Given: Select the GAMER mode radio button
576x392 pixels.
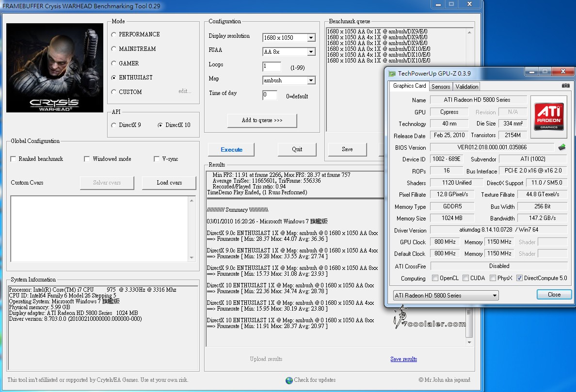Looking at the screenshot, I should coord(113,63).
